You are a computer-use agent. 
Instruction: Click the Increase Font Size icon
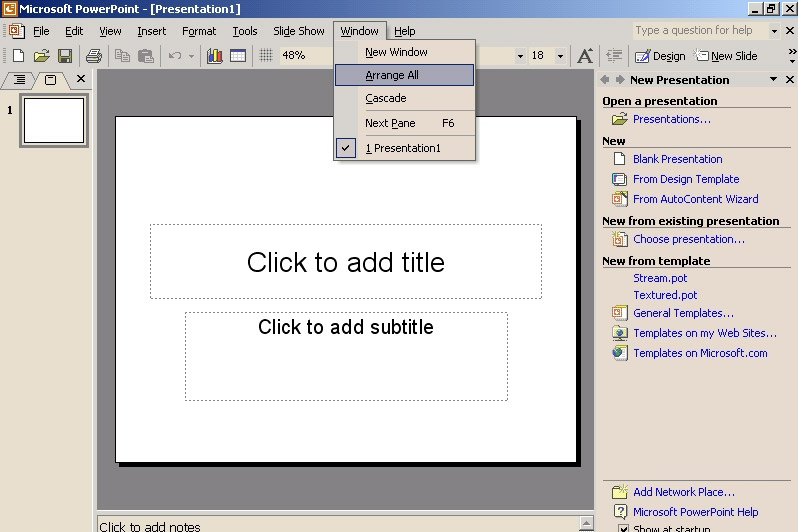click(585, 56)
